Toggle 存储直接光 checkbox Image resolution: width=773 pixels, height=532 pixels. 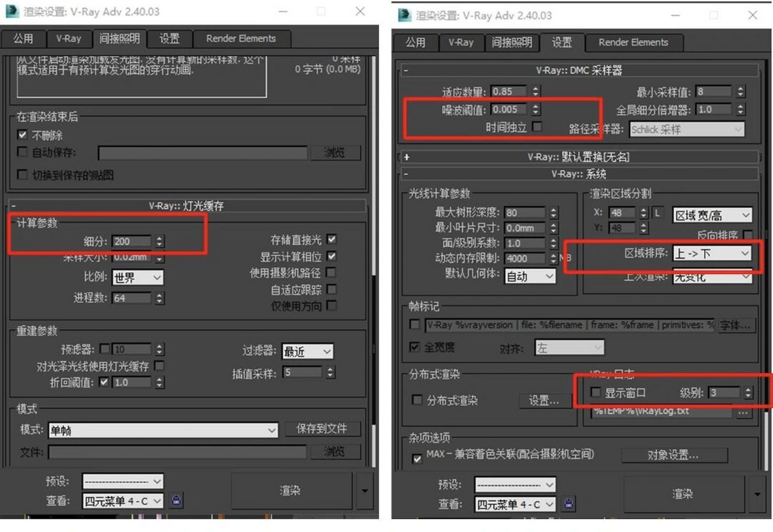tap(331, 239)
